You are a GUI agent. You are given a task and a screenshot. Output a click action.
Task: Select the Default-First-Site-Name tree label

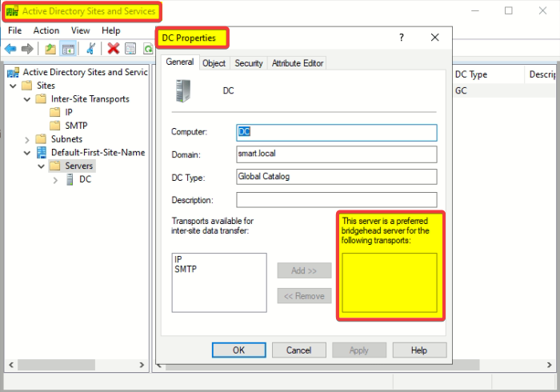point(98,153)
